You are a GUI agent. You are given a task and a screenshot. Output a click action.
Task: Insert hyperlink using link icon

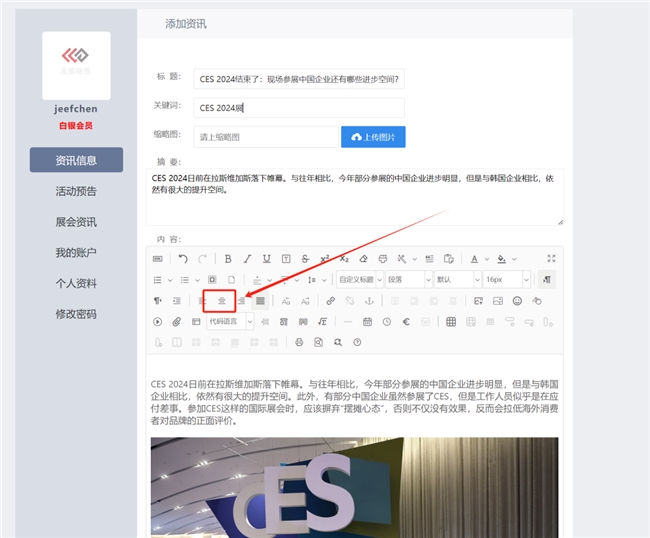click(331, 300)
